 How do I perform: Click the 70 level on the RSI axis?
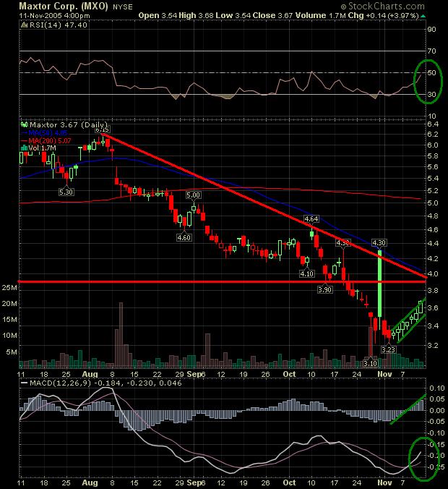click(432, 51)
